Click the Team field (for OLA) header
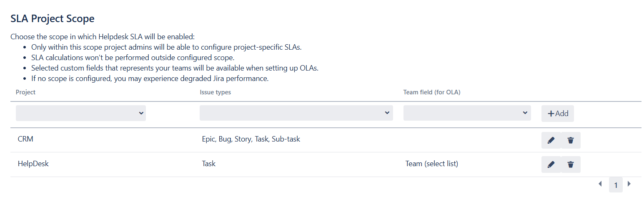This screenshot has width=644, height=210. (x=431, y=92)
